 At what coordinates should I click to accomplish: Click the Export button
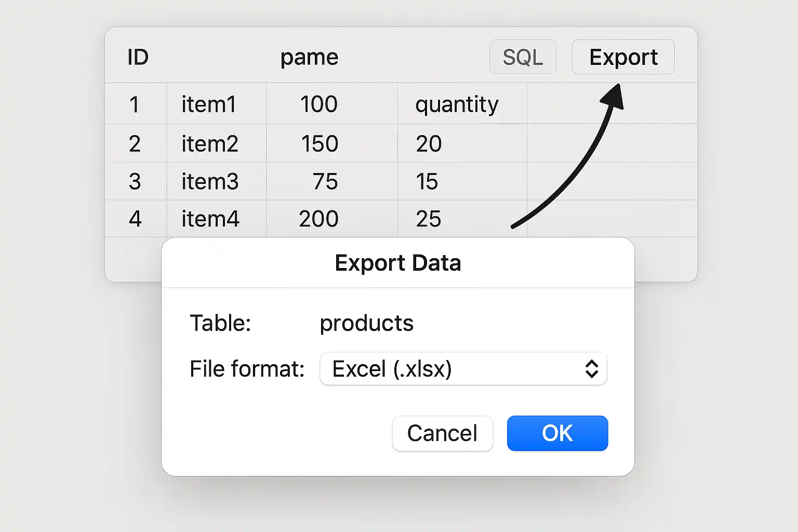coord(623,57)
